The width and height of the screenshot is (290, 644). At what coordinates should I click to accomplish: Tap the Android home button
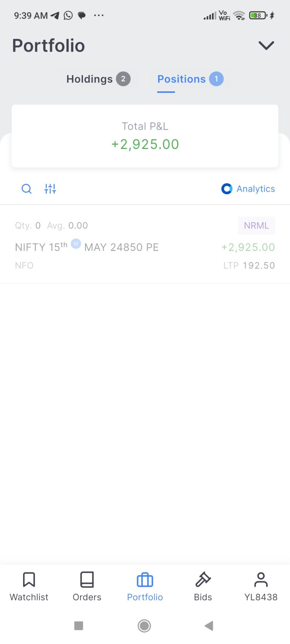click(x=144, y=626)
